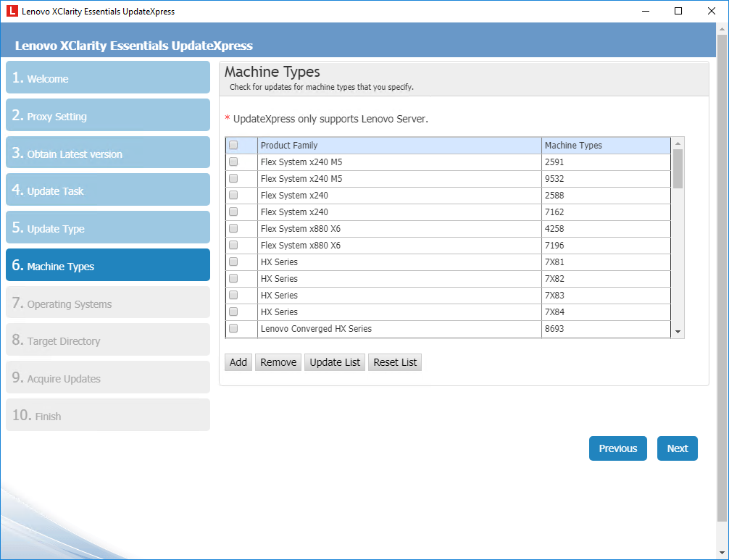Go to step 1 Welcome

[108, 77]
